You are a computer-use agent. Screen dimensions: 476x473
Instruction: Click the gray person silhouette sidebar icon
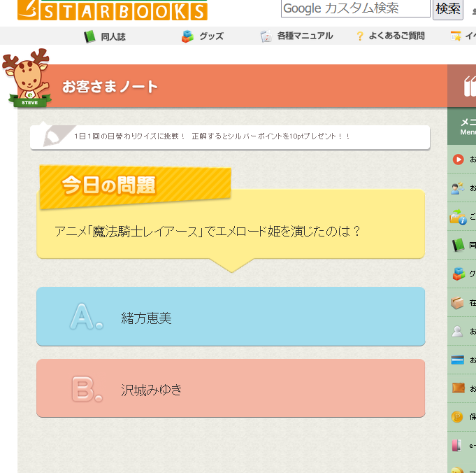coord(457,332)
